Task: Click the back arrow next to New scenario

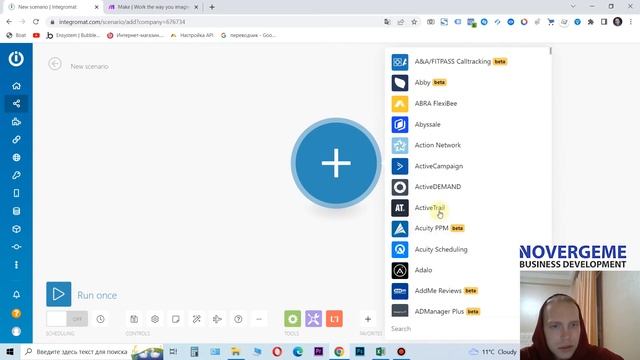Action: tap(55, 64)
